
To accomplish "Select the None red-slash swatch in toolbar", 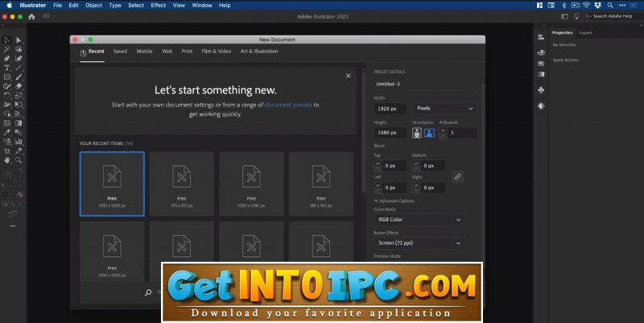I will (x=20, y=194).
